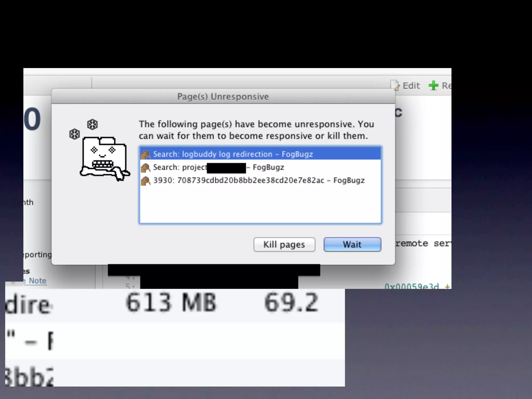Select the Search: project FogBugz entry

(x=260, y=167)
